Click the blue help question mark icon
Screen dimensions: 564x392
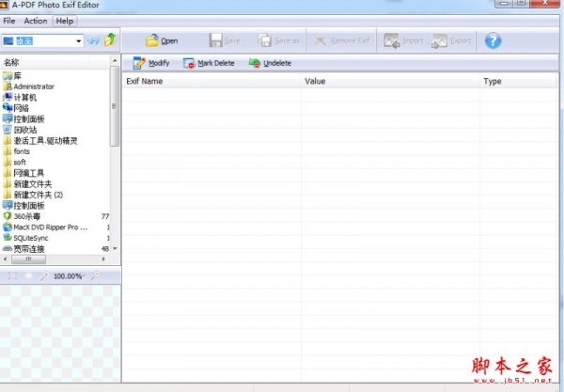493,40
